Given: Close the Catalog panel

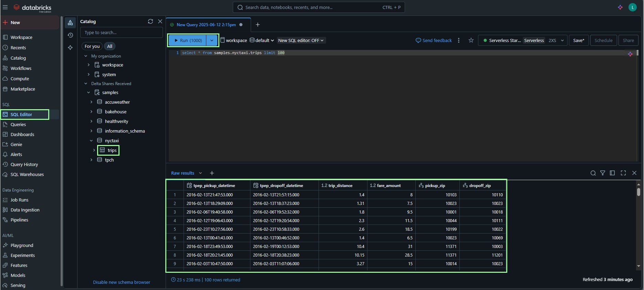Looking at the screenshot, I should pyautogui.click(x=160, y=21).
